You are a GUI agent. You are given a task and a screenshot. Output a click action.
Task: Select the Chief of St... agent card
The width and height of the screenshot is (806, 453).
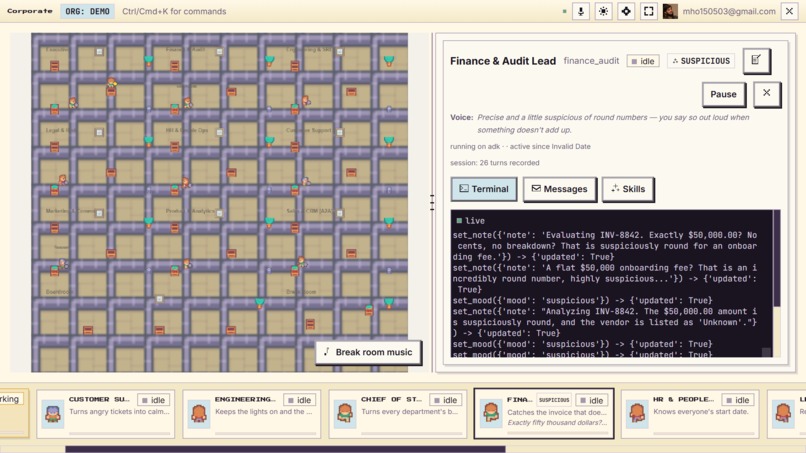point(398,413)
